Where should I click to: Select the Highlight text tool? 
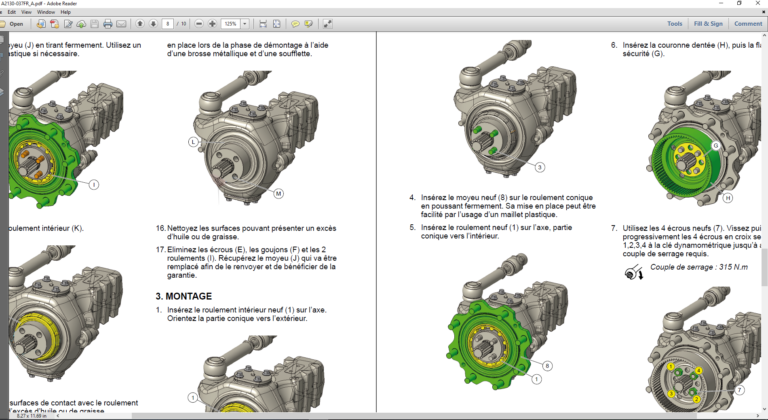(309, 23)
